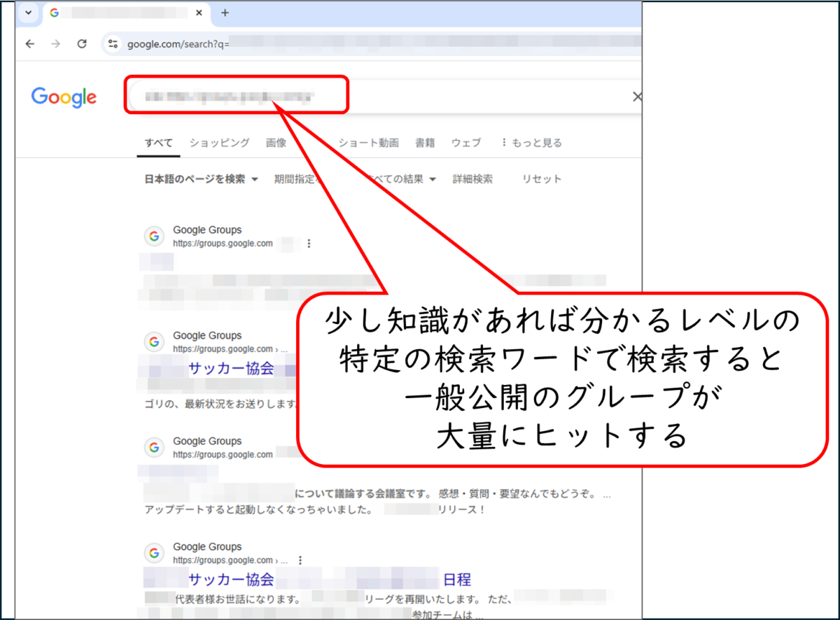Screen dimensions: 840x620
Task: Open a new browser tab
Action: [x=225, y=13]
